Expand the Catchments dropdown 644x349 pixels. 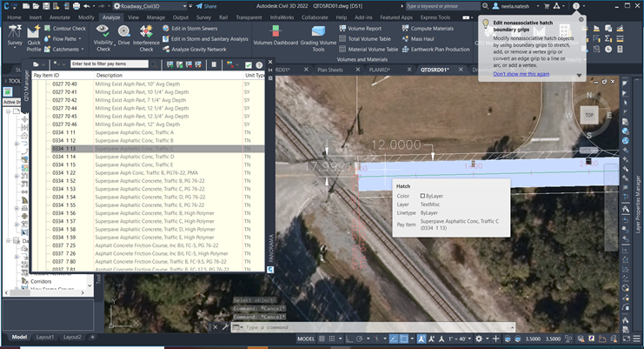83,50
